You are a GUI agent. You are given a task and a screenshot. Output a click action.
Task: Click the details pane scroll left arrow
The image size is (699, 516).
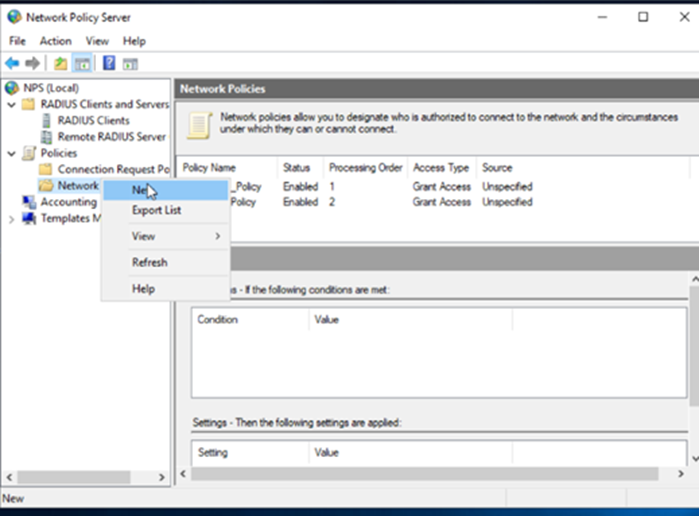[x=183, y=474]
